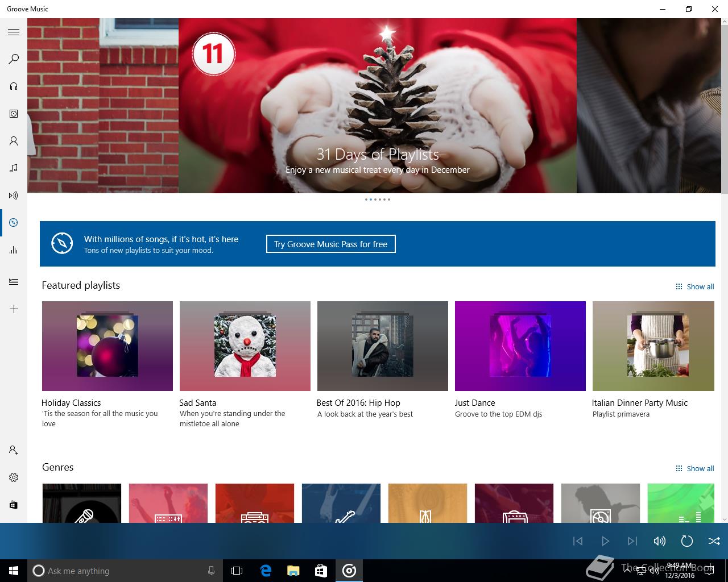The image size is (728, 582).
Task: Click the vertical scrollbar down arrow
Action: (725, 519)
